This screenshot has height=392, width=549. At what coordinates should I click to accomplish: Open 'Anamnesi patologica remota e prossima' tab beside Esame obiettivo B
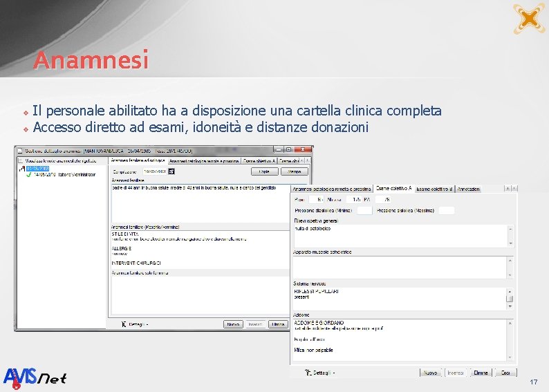pyautogui.click(x=332, y=189)
